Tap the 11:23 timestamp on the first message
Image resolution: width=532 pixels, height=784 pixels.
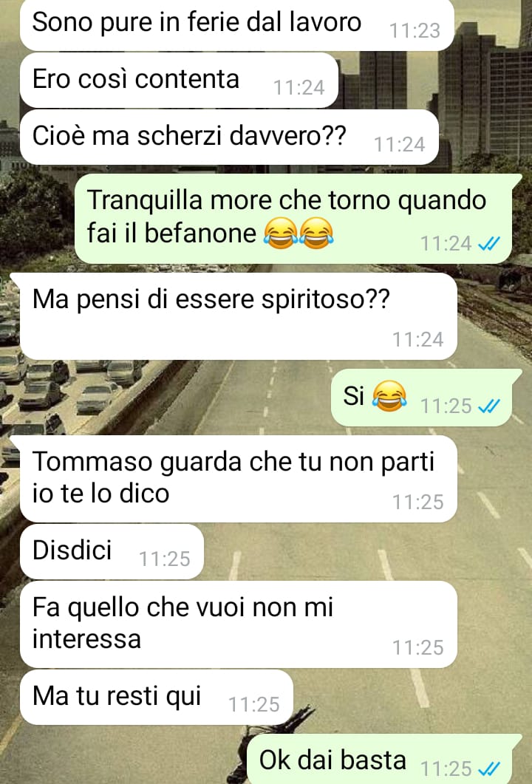point(415,31)
